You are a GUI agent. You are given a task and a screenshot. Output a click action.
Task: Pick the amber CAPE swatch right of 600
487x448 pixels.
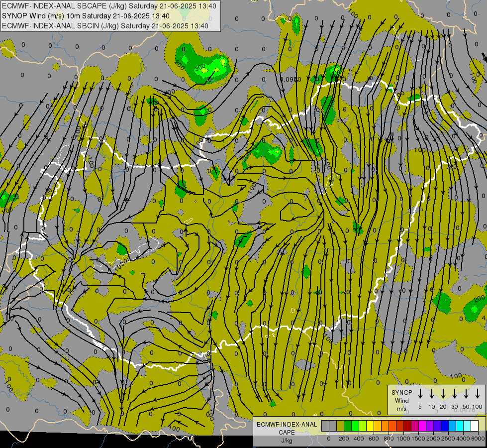378,426
